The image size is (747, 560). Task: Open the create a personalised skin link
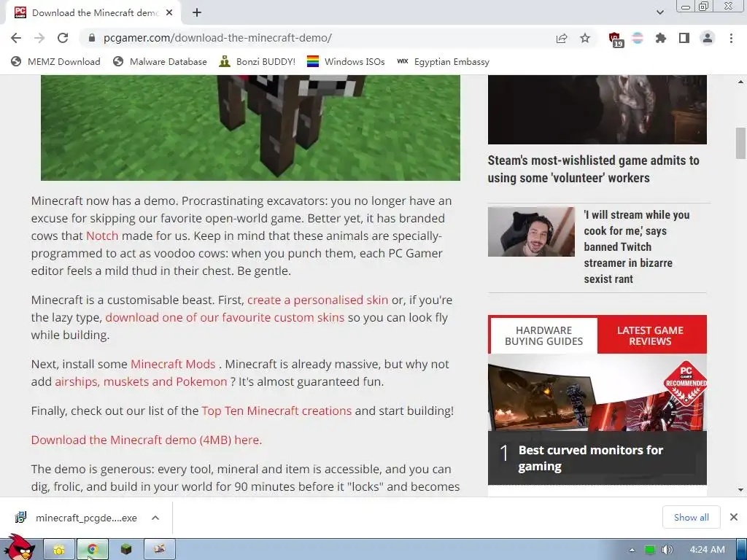(x=318, y=300)
